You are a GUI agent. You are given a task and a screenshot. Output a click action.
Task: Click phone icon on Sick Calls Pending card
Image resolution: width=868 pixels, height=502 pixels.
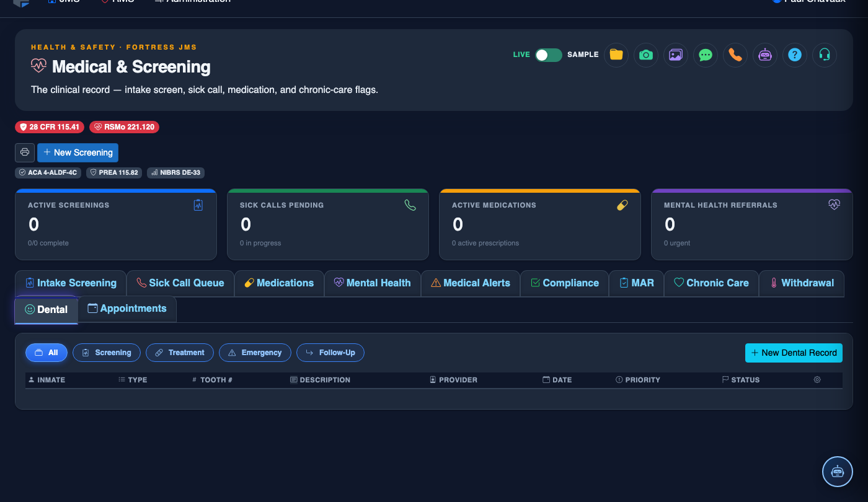point(410,205)
